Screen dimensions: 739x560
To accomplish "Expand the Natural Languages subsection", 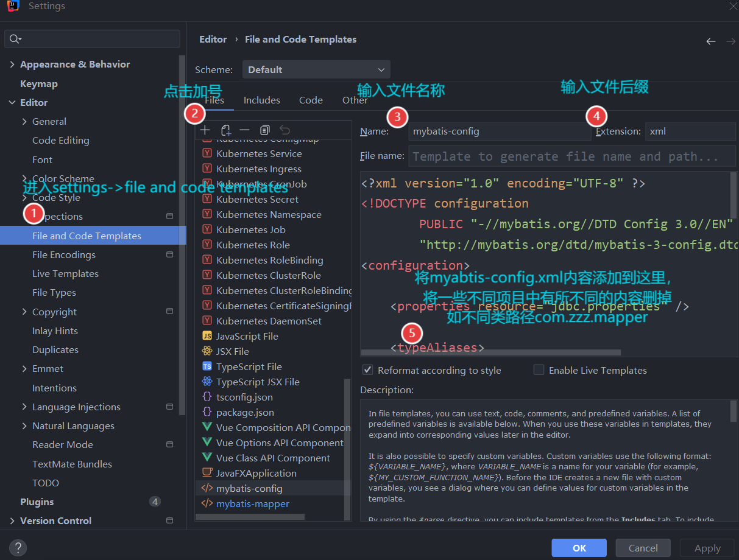I will (24, 425).
